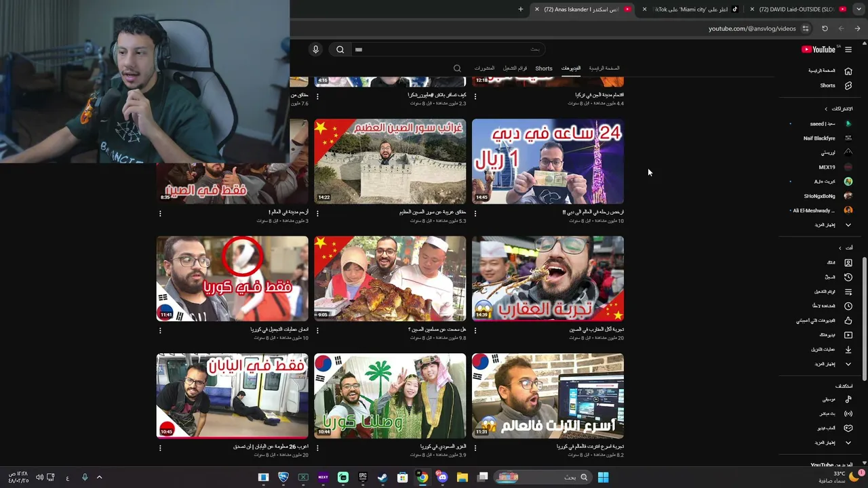Open a new browser tab
The width and height of the screenshot is (868, 488).
pos(521,9)
